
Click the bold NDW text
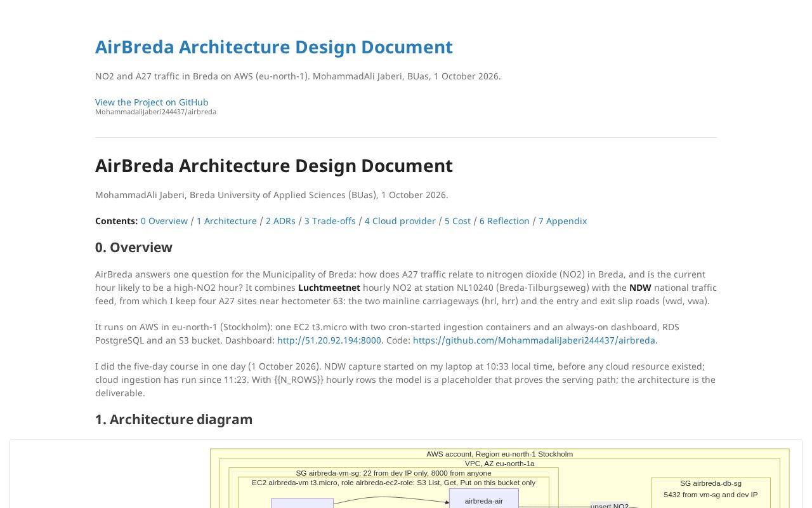[640, 288]
